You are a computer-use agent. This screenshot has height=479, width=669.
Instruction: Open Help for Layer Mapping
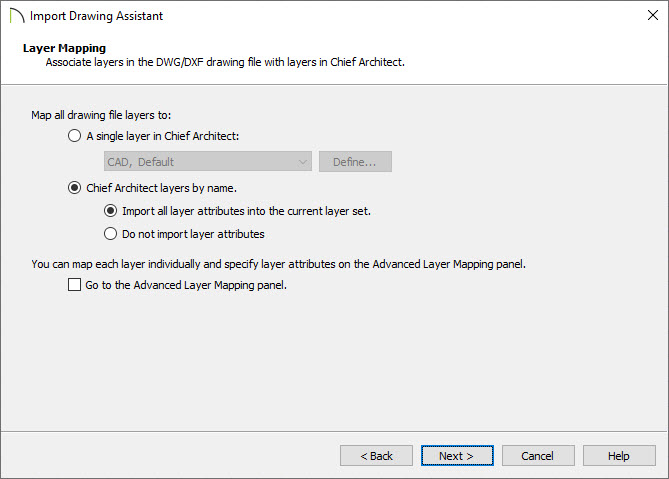(x=619, y=456)
